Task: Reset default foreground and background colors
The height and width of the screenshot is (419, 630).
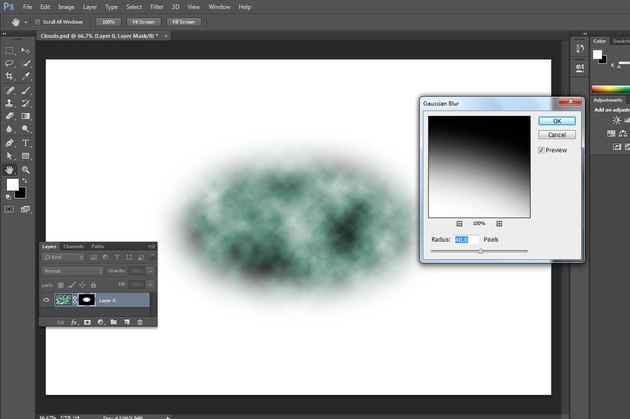Action: [8, 197]
